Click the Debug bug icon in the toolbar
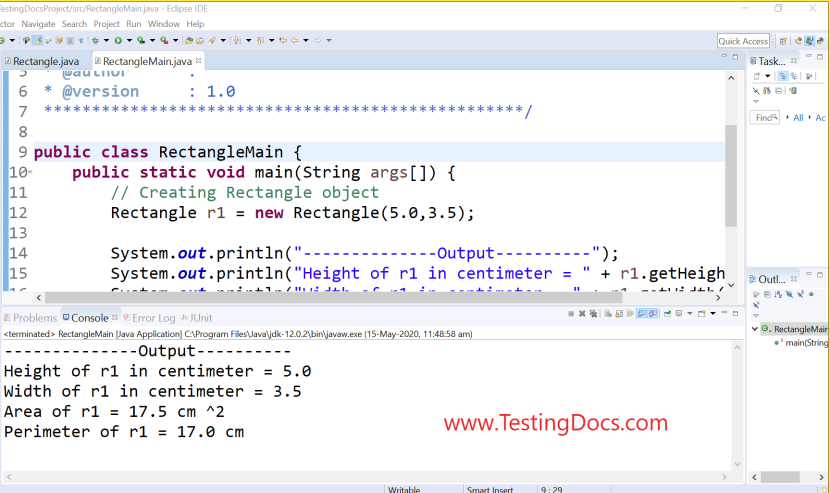Image resolution: width=830 pixels, height=493 pixels. [x=95, y=40]
